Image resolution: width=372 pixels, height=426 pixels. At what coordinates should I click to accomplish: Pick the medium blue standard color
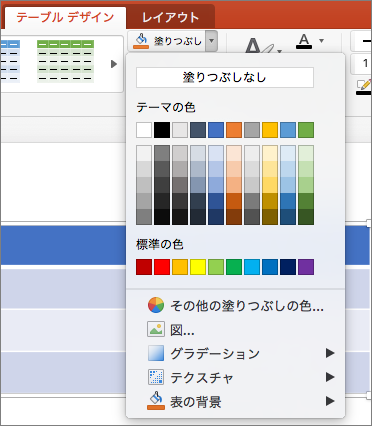(270, 267)
